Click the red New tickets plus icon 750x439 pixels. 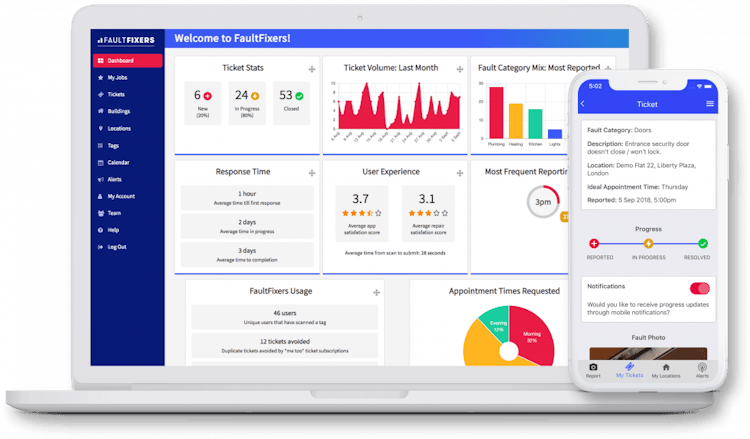(x=208, y=96)
